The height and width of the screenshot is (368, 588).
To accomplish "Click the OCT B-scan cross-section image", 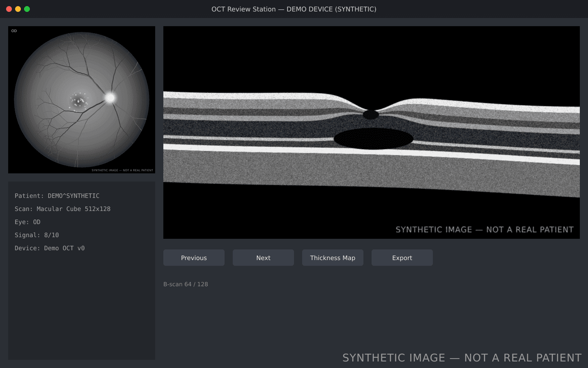I will click(x=372, y=132).
